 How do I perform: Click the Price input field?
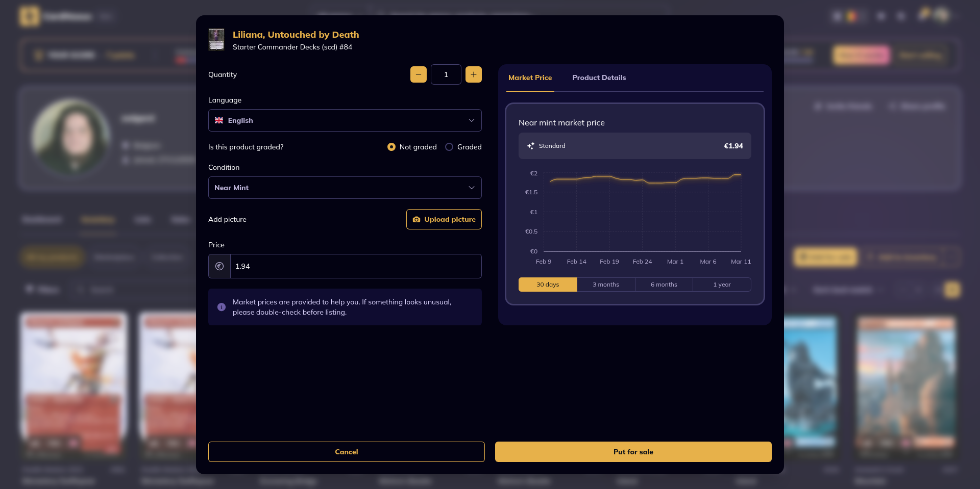click(355, 266)
